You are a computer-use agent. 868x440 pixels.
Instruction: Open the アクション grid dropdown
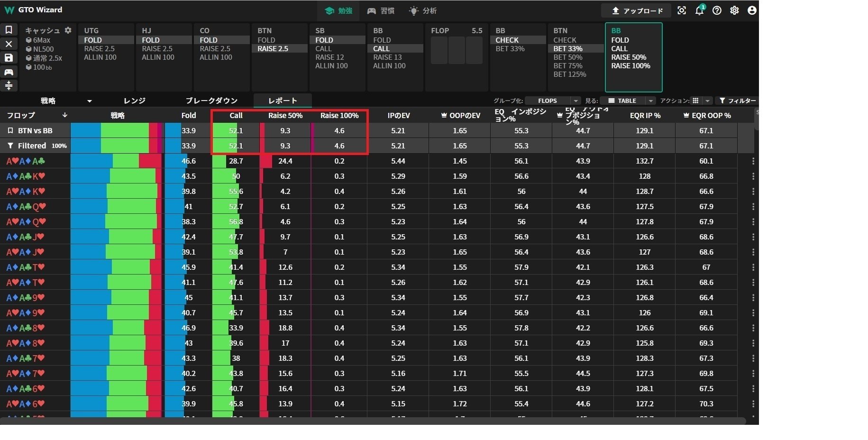[x=701, y=101]
